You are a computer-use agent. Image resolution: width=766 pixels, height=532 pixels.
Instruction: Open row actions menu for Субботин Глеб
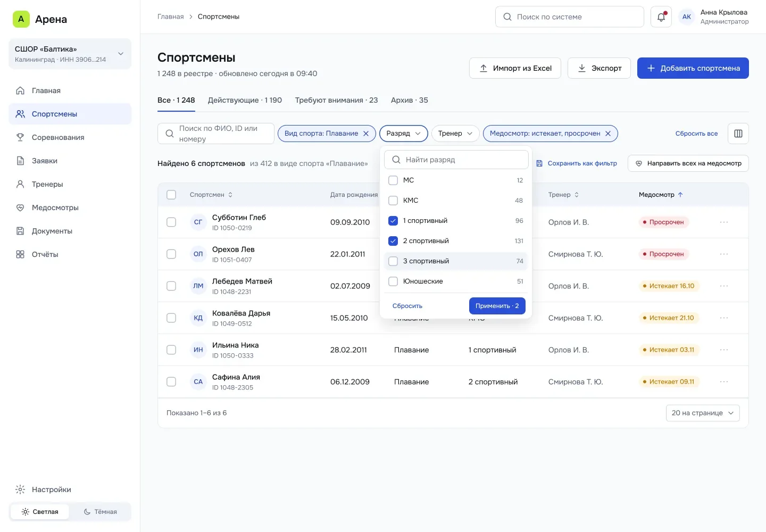724,222
